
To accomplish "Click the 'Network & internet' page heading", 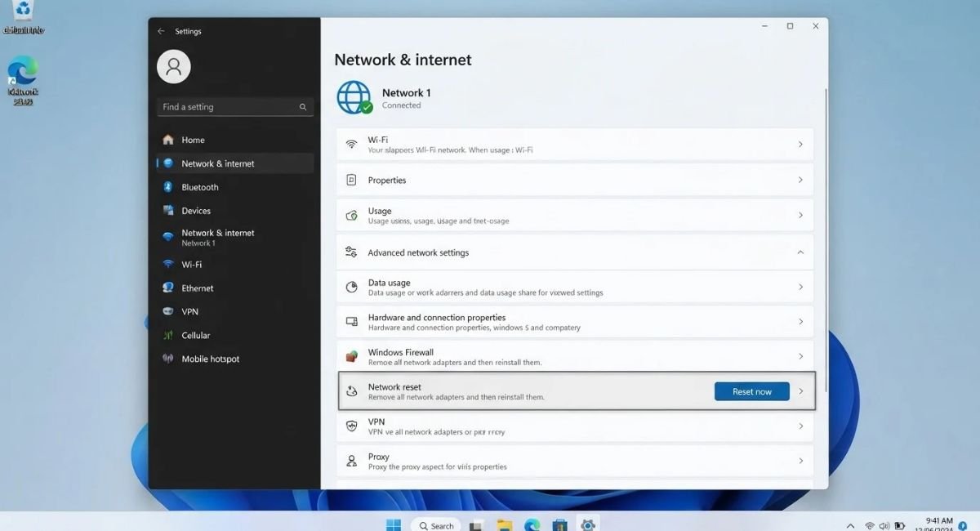I will coord(403,60).
